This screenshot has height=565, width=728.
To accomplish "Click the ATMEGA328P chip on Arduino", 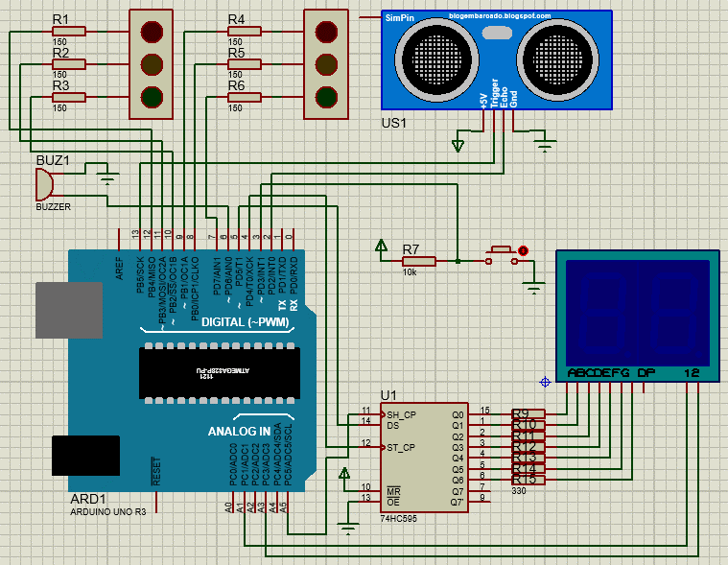I will (219, 373).
